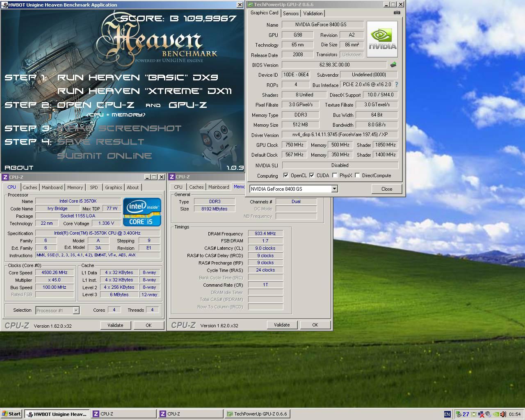Viewport: 525px width, 420px height.
Task: Open Mainboard tab in right CPU-Z window
Action: [x=219, y=187]
